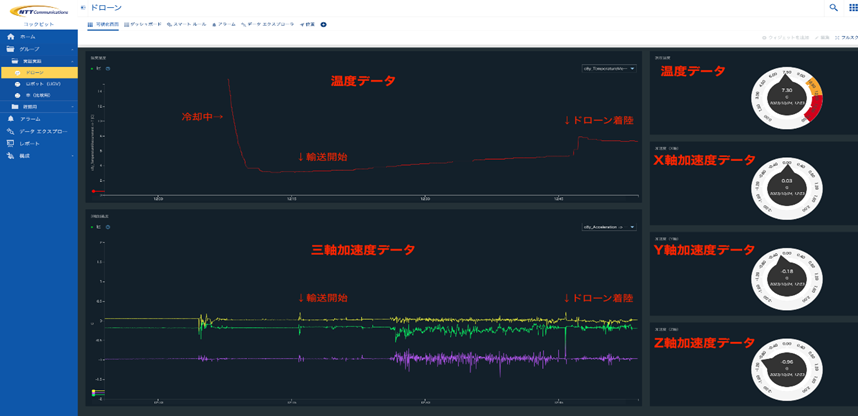
Task: Collapse the subgroup folder containing ドローン
Action: (73, 61)
